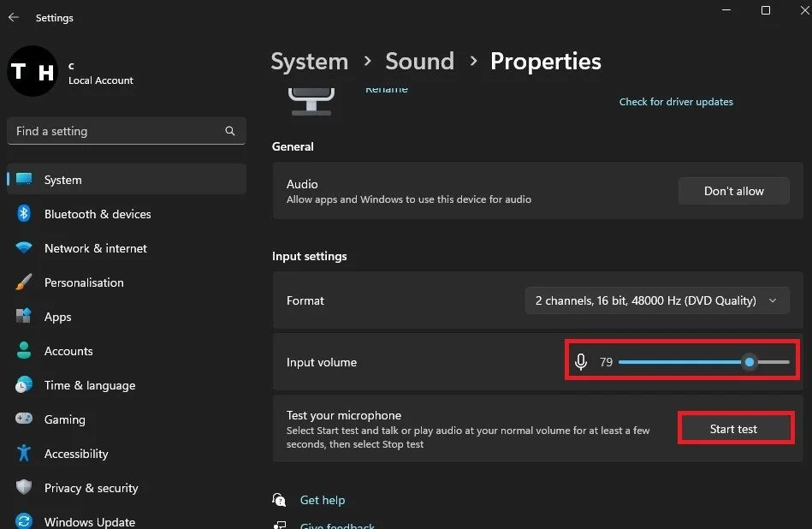The width and height of the screenshot is (812, 529).
Task: Go to Personalisation settings label
Action: tap(84, 282)
